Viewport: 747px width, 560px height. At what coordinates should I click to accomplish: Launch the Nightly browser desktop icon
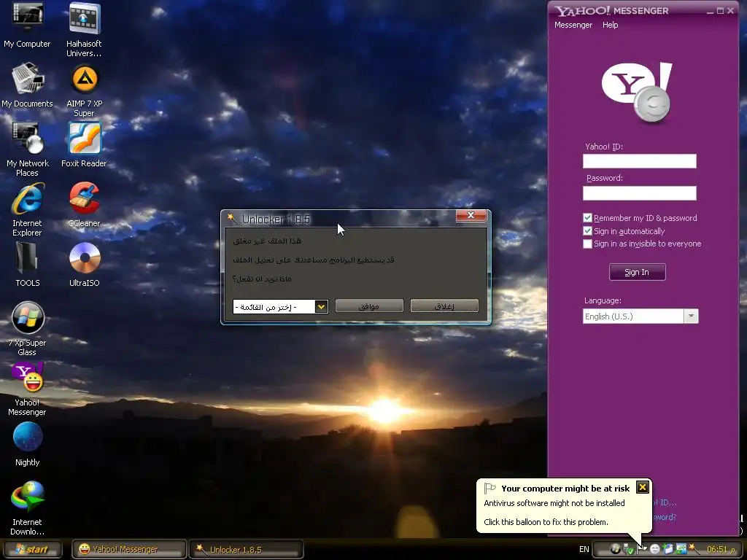[x=27, y=444]
